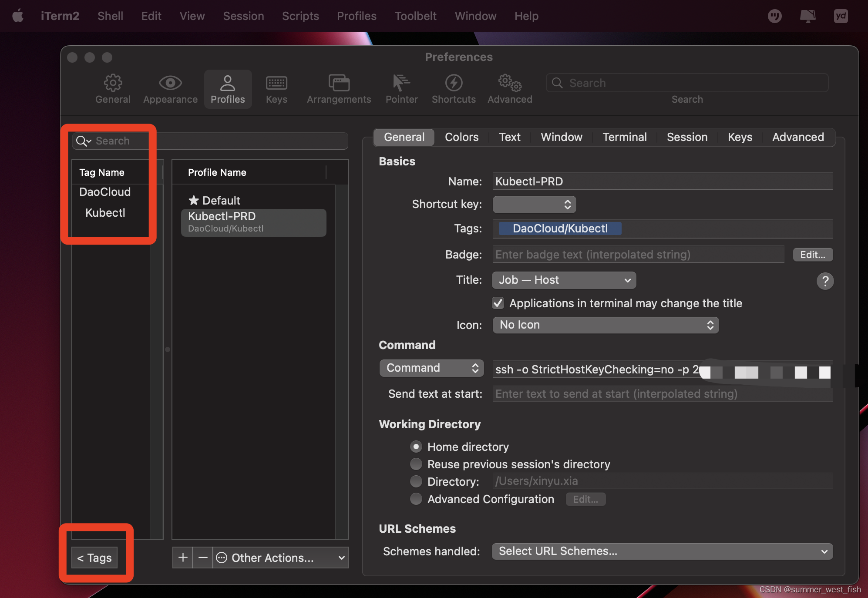Click the Title help question mark
This screenshot has height=598, width=868.
[x=825, y=281]
